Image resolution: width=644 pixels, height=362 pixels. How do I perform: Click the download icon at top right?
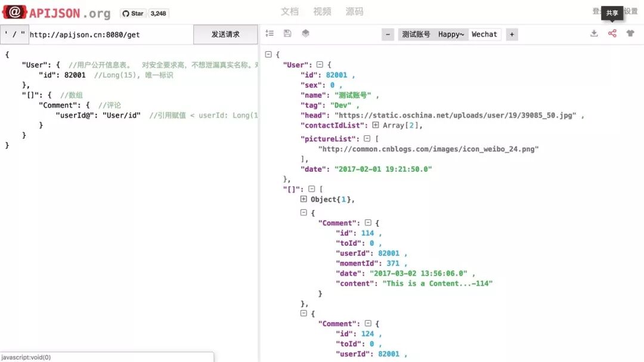tap(594, 33)
